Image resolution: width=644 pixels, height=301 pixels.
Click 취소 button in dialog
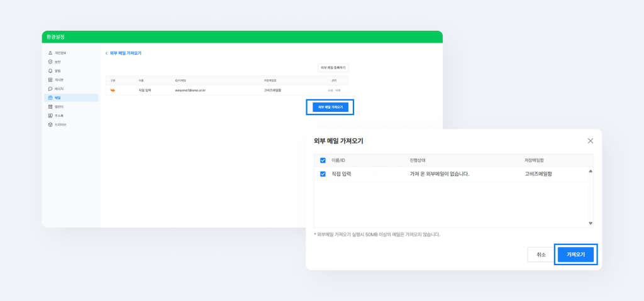(541, 254)
